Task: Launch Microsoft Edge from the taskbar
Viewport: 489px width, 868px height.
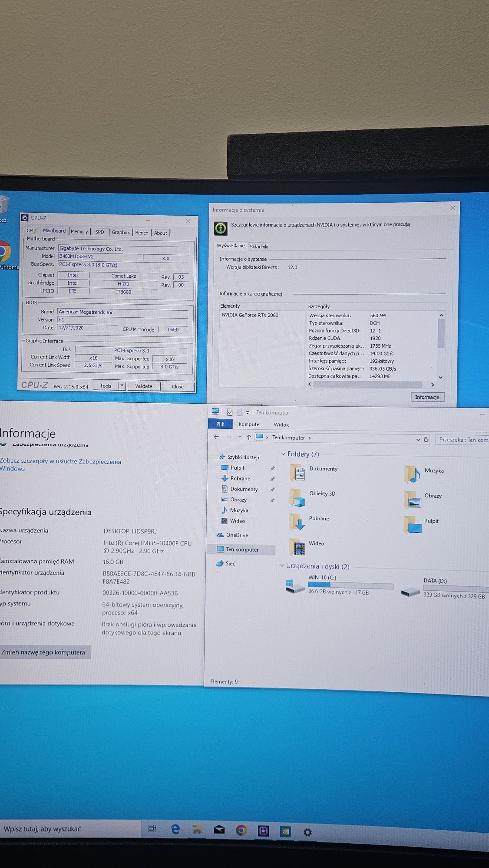Action: coord(175,829)
